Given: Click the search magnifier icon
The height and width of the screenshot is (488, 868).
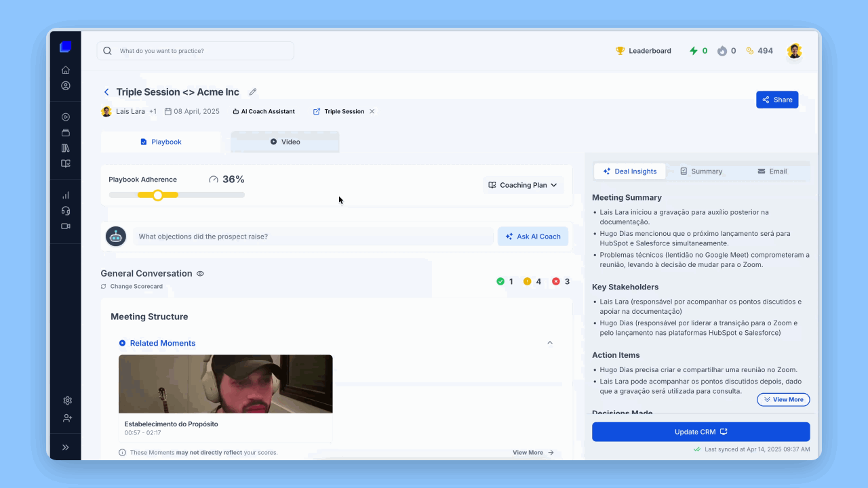Looking at the screenshot, I should click(x=108, y=51).
